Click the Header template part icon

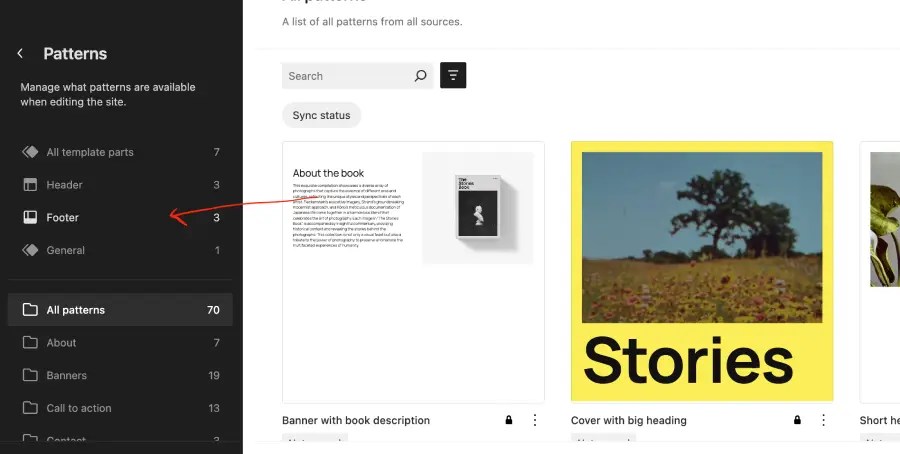click(30, 185)
